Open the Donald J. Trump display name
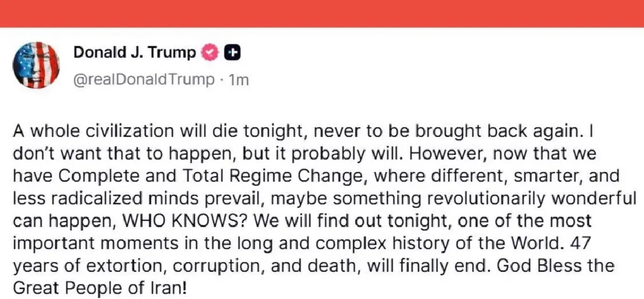This screenshot has width=644, height=299. click(x=134, y=53)
